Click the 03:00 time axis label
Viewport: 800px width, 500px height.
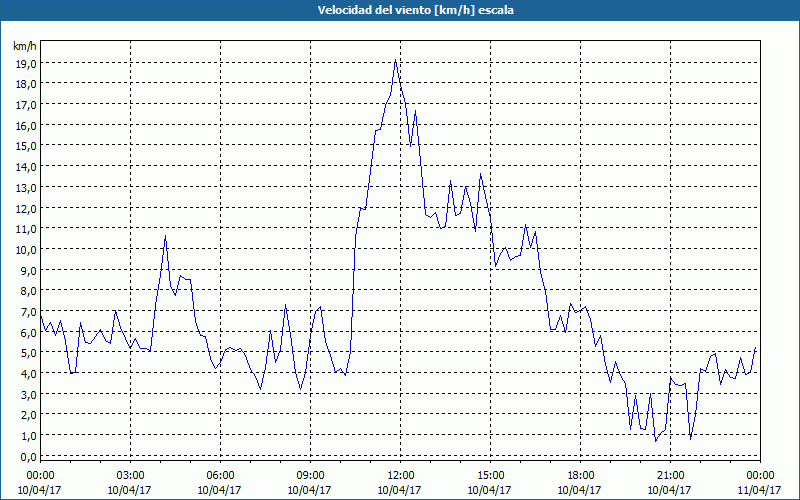pyautogui.click(x=130, y=476)
